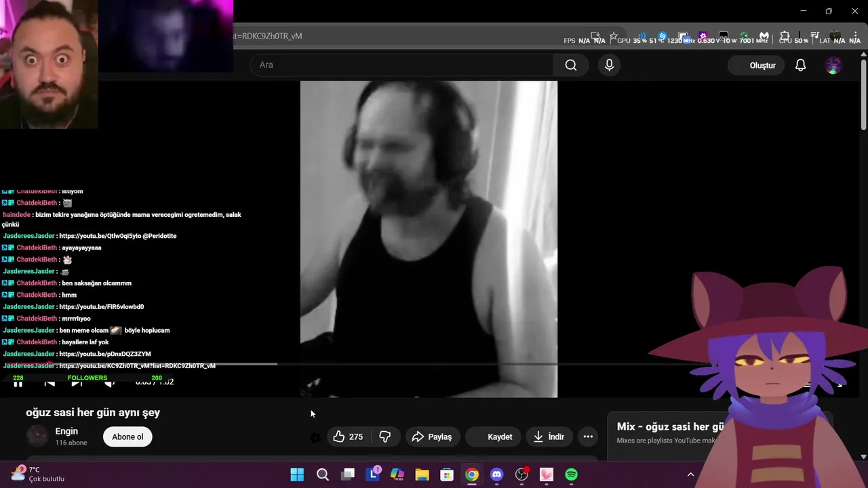
Task: Open the Mix playlist panel title
Action: [x=671, y=427]
